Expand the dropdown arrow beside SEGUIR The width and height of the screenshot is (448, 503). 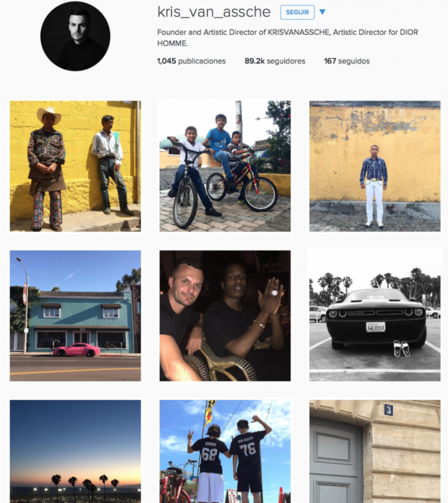tap(323, 12)
